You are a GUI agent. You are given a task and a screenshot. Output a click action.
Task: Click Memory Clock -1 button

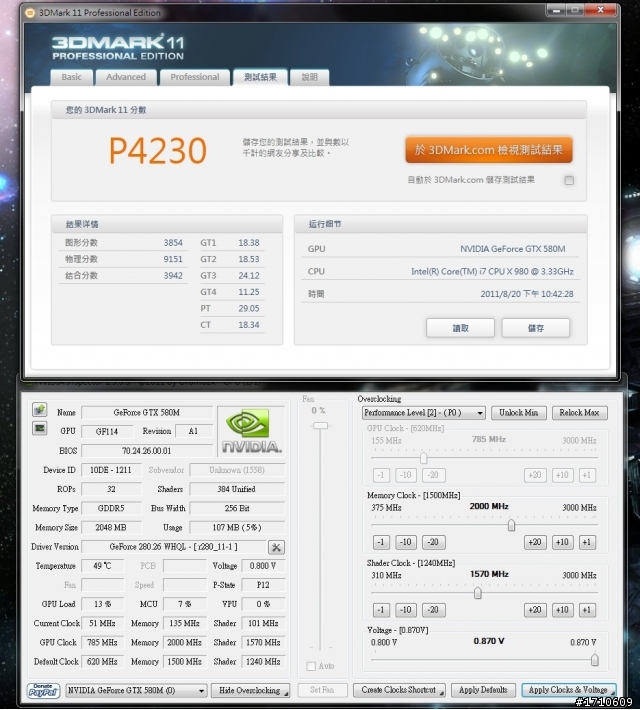click(381, 542)
